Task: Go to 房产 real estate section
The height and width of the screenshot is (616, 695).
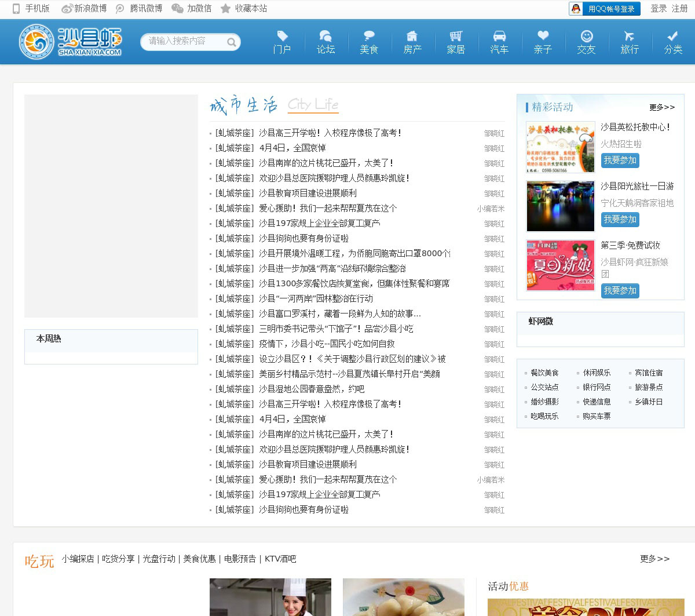Action: point(412,37)
